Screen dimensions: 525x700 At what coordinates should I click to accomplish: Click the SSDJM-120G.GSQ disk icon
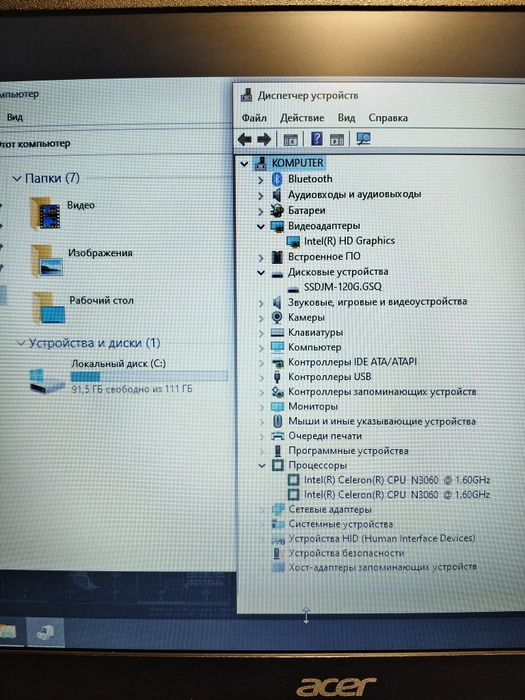(293, 288)
